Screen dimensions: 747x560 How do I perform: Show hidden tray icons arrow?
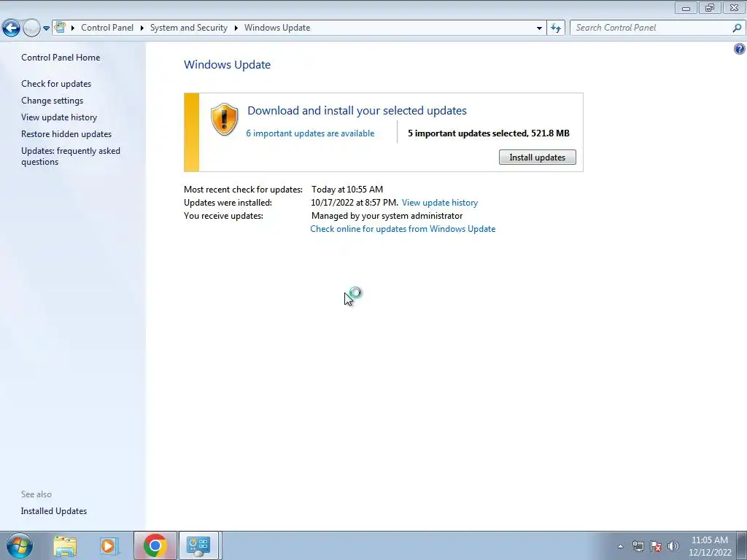[620, 546]
